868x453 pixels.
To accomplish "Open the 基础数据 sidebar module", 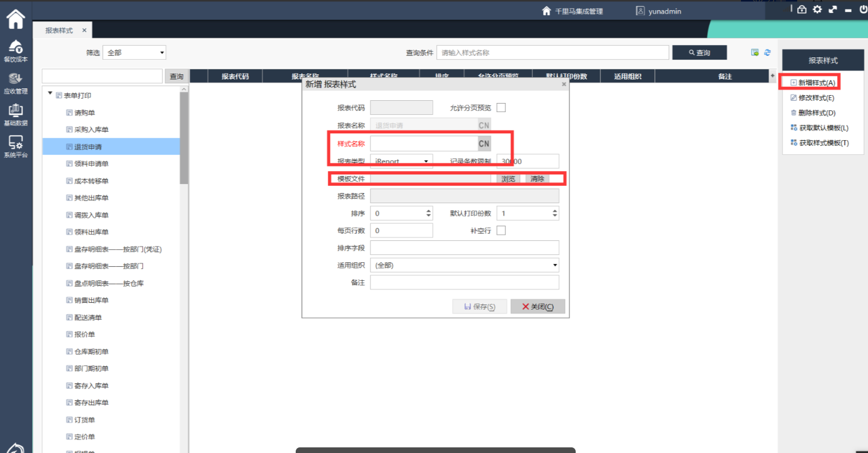I will point(16,114).
